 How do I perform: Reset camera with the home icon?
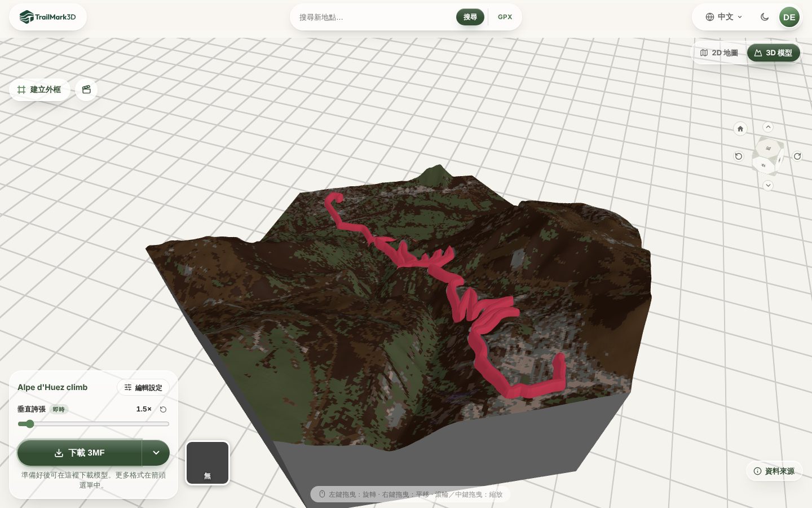point(740,129)
